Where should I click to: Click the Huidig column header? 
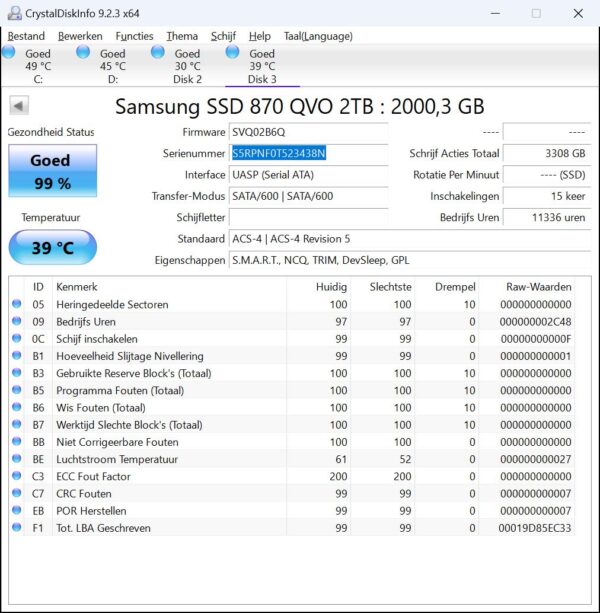[319, 287]
